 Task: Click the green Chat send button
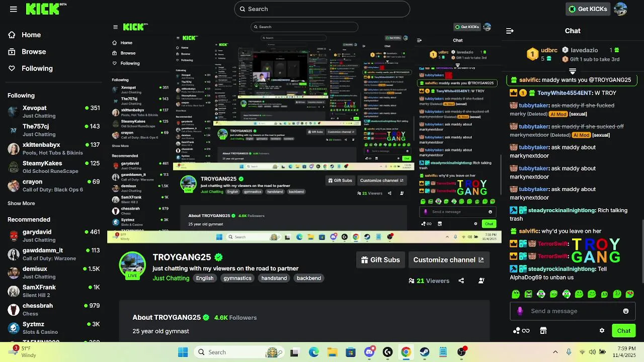click(x=624, y=331)
